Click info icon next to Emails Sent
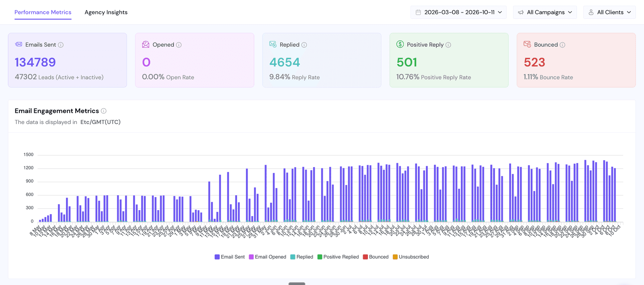The image size is (644, 285). pos(61,45)
